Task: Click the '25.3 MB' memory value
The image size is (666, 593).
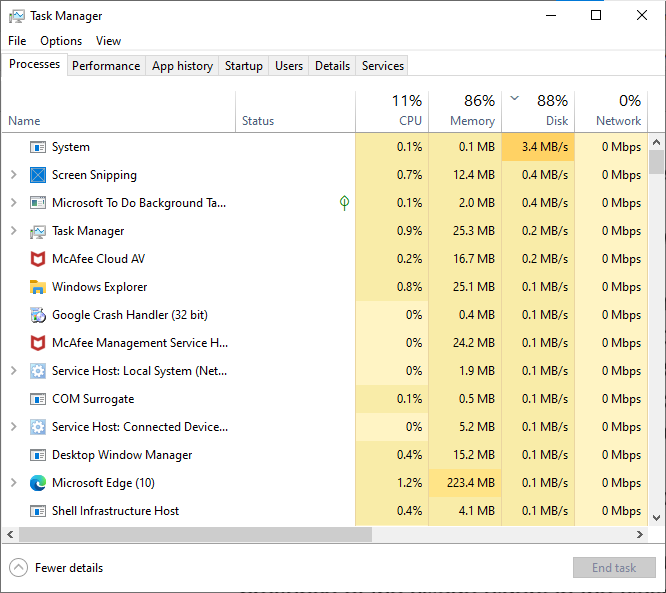Action: 474,231
